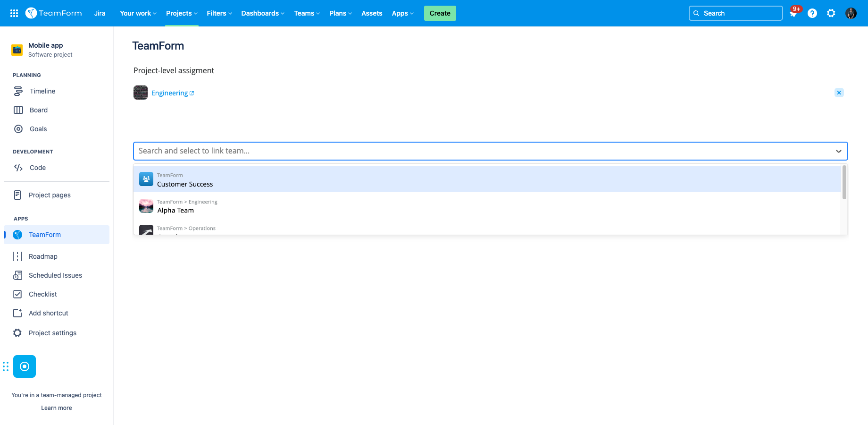Expand the Your work menu
Image resolution: width=868 pixels, height=425 pixels.
coord(138,13)
